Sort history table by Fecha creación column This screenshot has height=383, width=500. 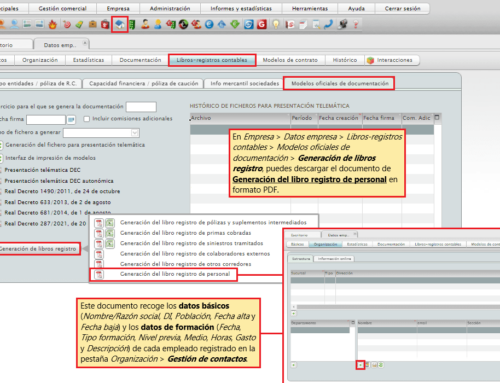(340, 118)
